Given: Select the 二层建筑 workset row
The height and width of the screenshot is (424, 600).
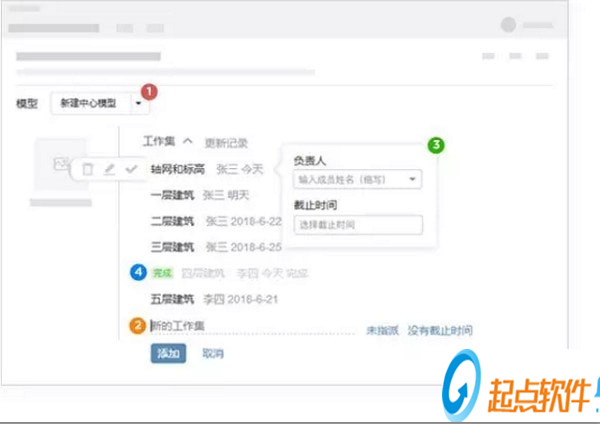Looking at the screenshot, I should click(216, 221).
